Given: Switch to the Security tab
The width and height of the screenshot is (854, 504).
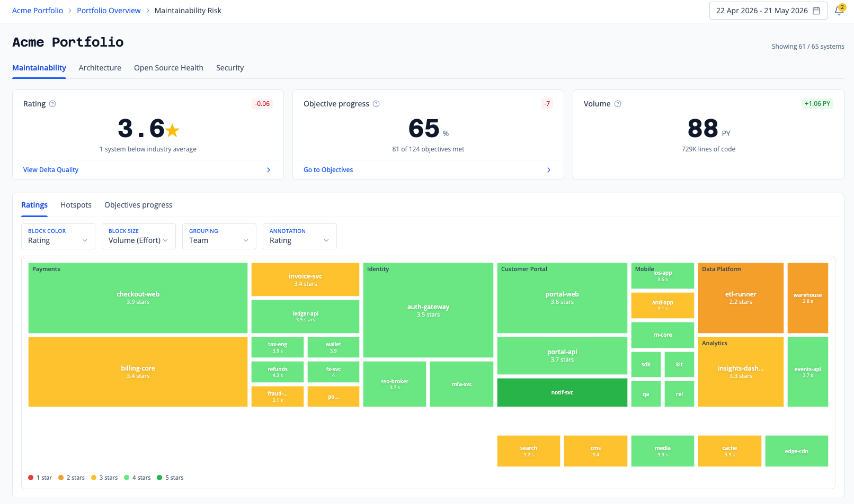Looking at the screenshot, I should pos(230,68).
